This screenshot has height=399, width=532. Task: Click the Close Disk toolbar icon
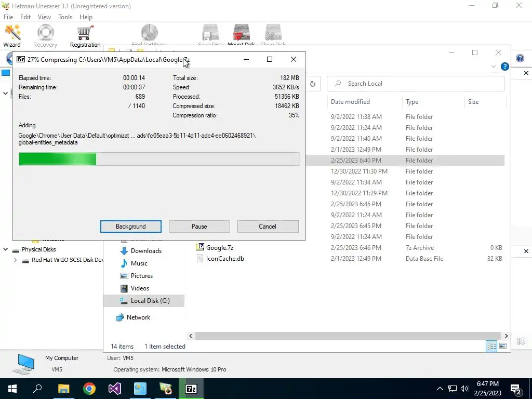[273, 35]
